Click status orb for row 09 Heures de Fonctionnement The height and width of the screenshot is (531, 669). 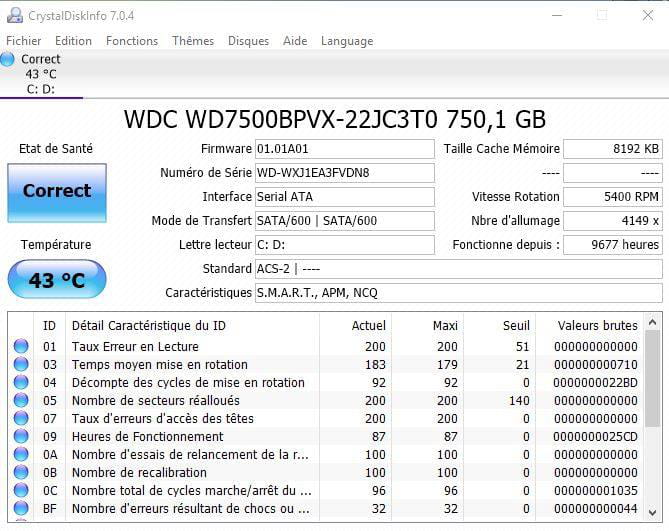click(x=21, y=436)
